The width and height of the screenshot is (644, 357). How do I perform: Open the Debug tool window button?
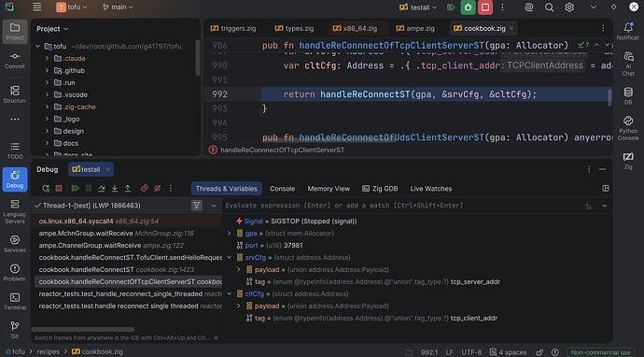15,179
